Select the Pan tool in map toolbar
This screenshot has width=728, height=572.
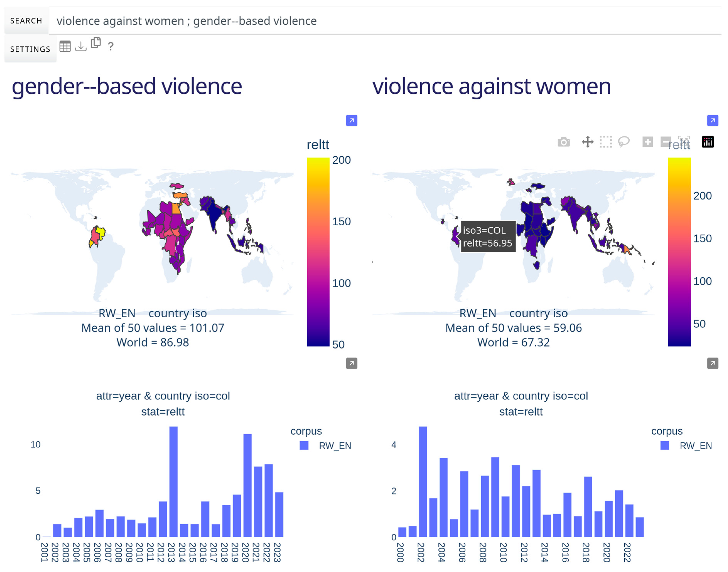588,142
